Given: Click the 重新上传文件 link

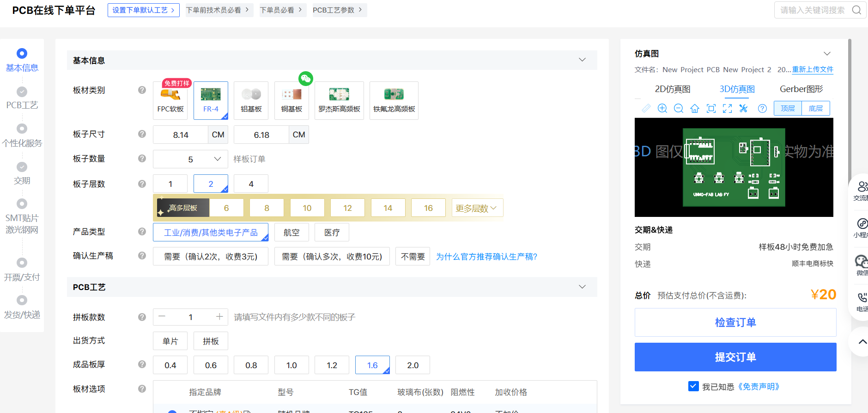Looking at the screenshot, I should [x=813, y=69].
